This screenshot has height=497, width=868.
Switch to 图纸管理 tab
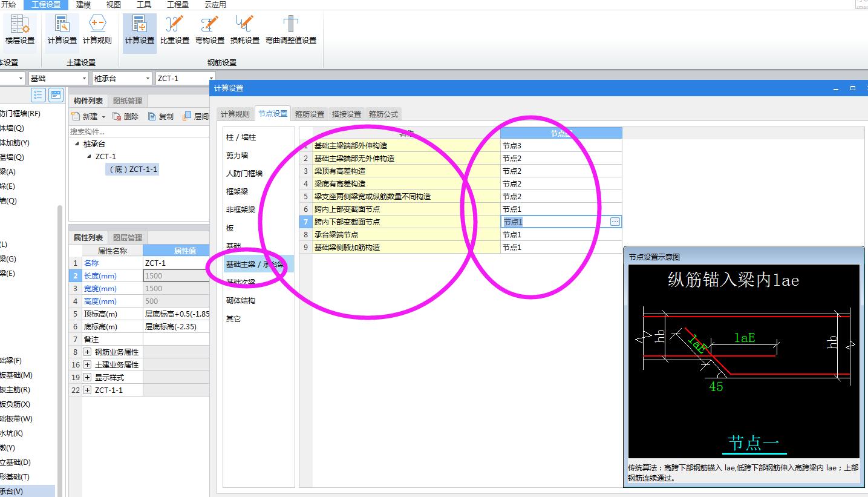click(128, 100)
